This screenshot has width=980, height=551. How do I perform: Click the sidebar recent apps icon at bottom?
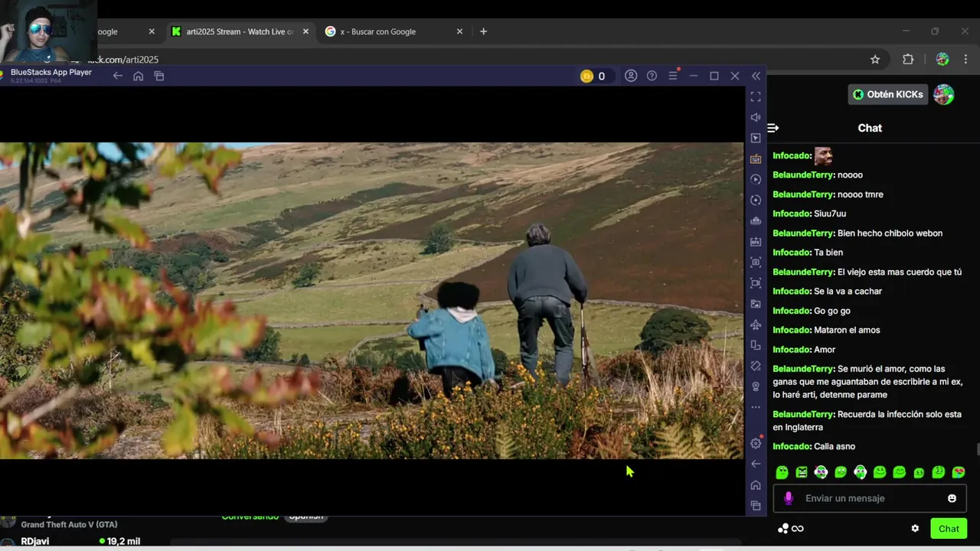pos(756,505)
